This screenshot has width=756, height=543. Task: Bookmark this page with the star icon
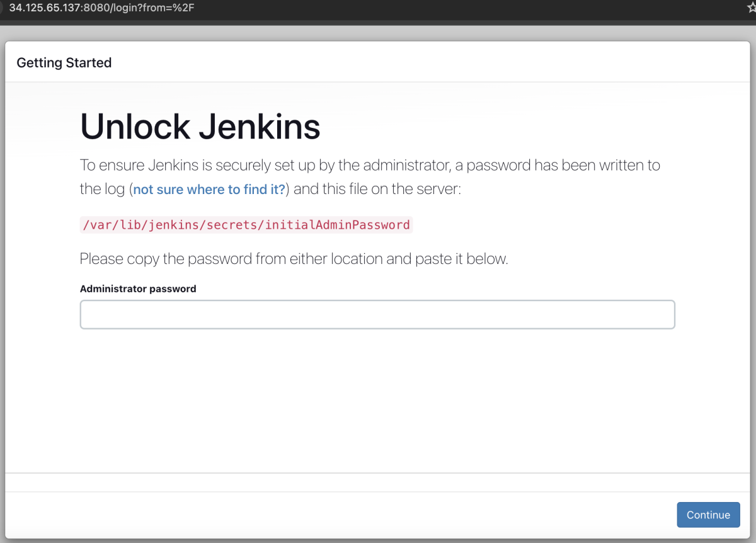[751, 8]
